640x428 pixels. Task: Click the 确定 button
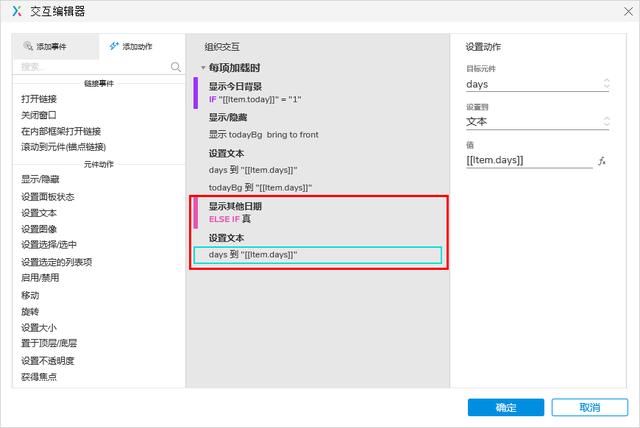[x=506, y=407]
